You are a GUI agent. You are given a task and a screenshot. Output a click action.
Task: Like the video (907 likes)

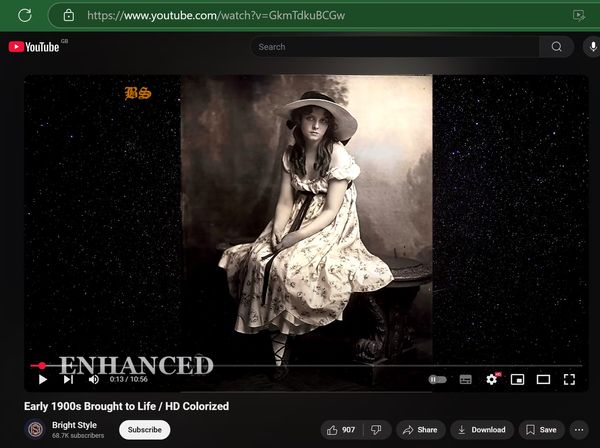[x=341, y=430]
